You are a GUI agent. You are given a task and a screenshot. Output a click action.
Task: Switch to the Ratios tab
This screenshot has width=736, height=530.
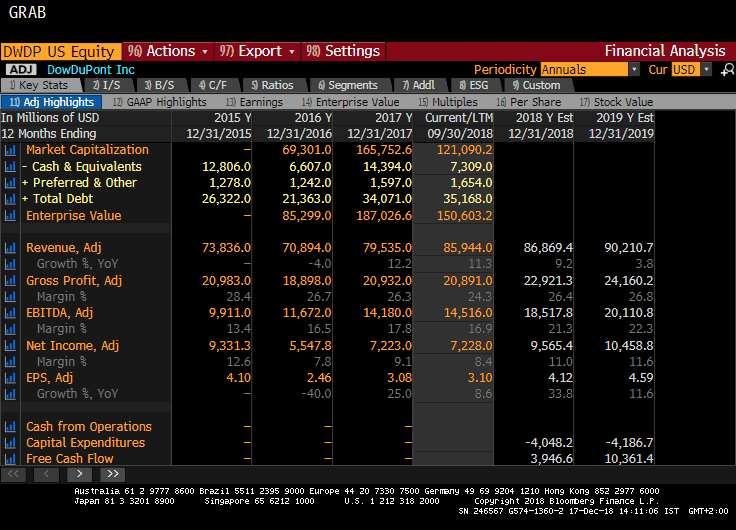pos(272,86)
